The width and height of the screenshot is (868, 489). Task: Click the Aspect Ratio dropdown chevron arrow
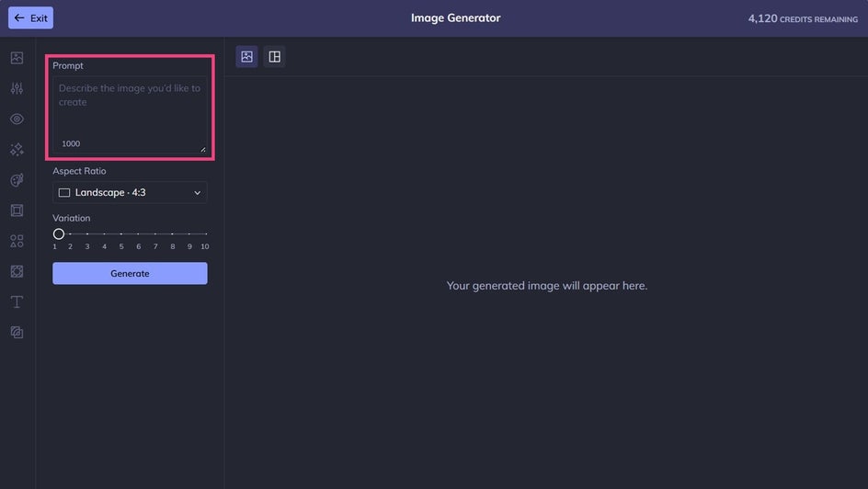tap(197, 193)
